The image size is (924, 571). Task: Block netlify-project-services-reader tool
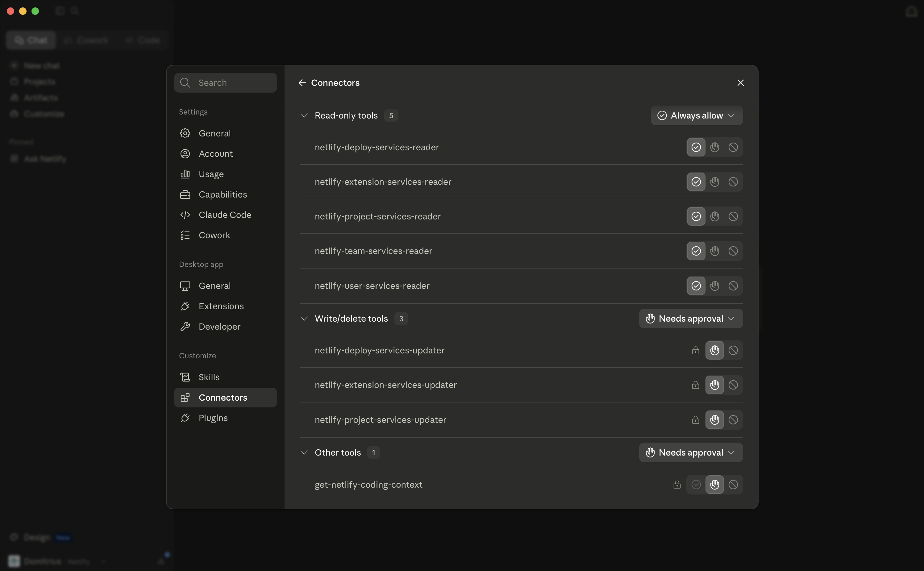[733, 216]
